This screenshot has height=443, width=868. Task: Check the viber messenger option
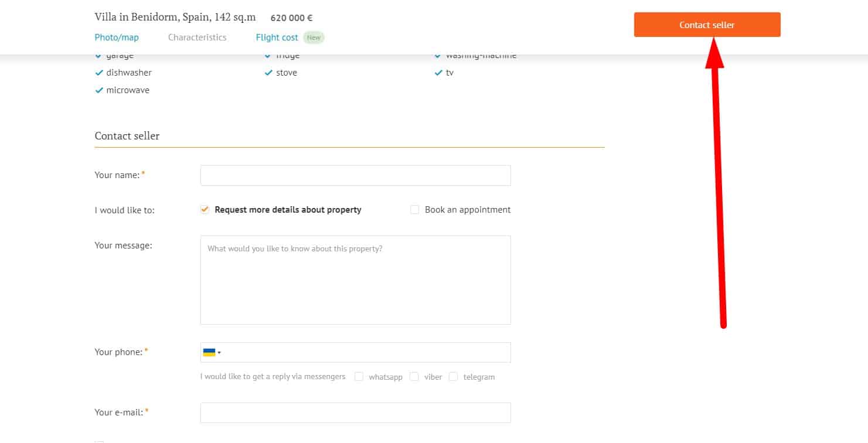coord(414,377)
